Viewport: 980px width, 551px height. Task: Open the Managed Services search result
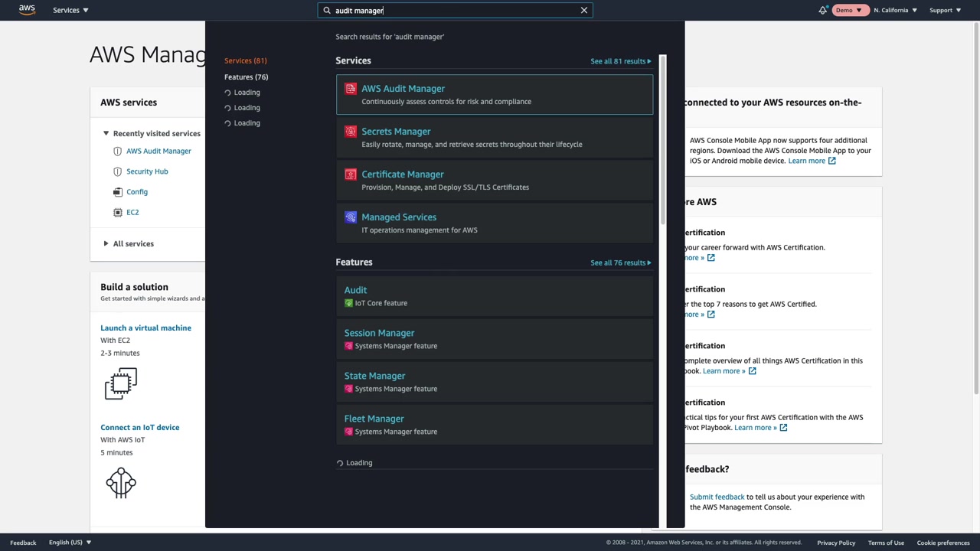pos(495,223)
